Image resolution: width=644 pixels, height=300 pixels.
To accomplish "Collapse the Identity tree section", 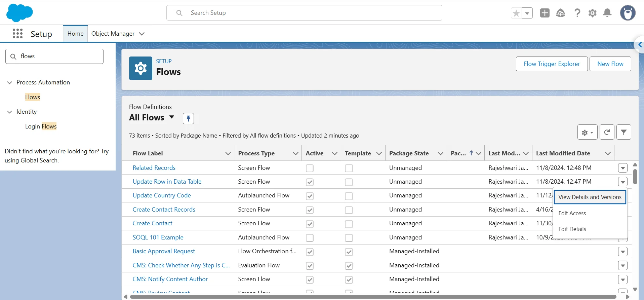I will pos(9,112).
